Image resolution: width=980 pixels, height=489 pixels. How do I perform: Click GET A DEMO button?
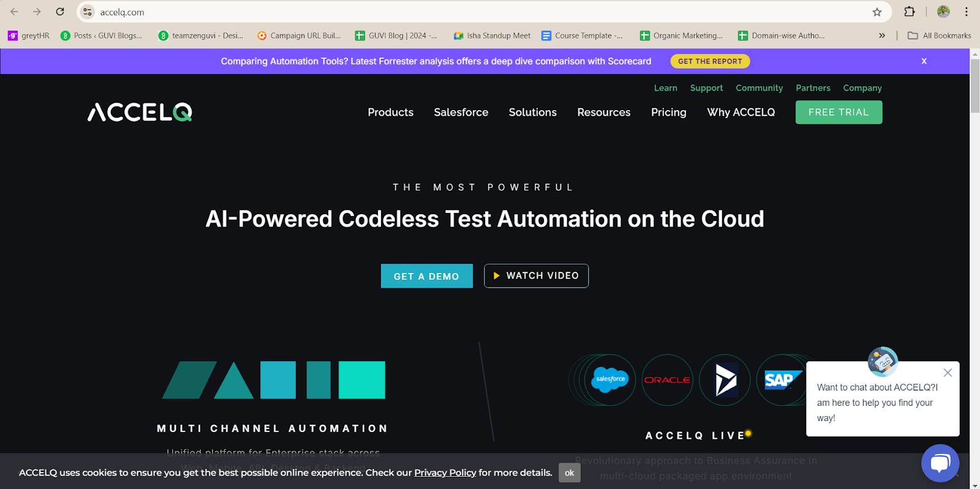click(426, 276)
